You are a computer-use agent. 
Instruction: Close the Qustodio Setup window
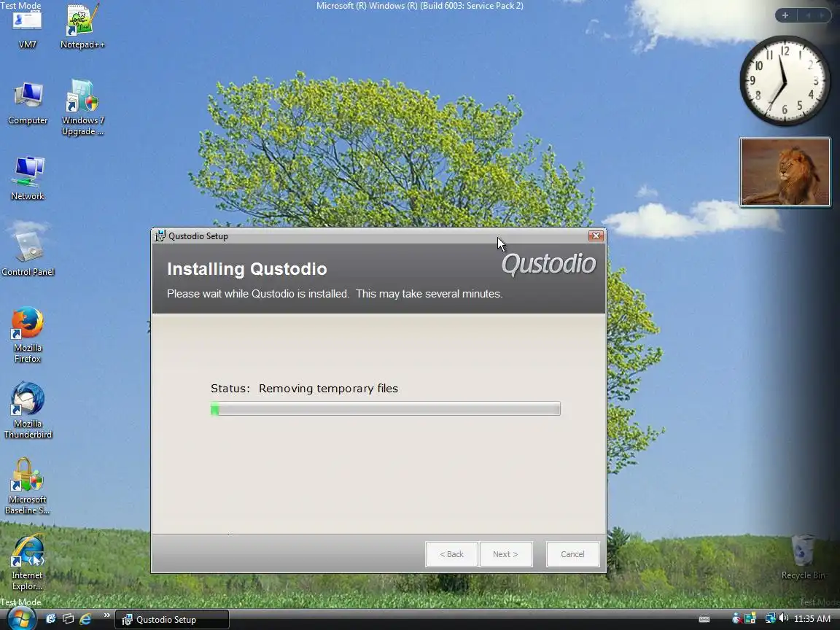coord(596,236)
